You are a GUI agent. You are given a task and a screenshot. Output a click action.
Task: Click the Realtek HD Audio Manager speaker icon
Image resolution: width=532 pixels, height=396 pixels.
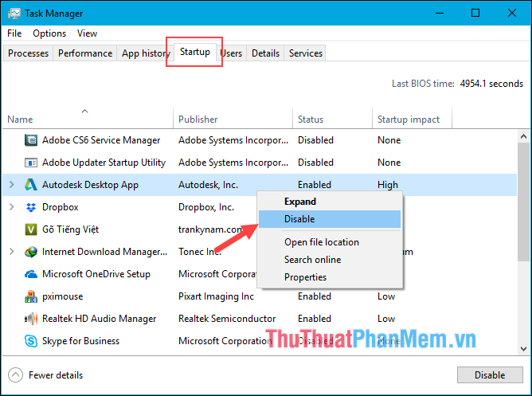[31, 319]
